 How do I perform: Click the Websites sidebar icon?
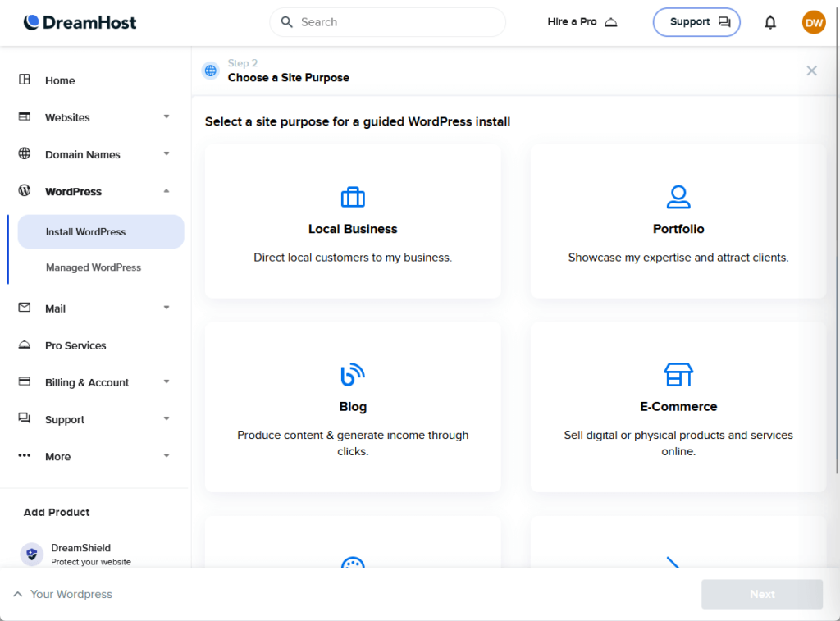pos(25,116)
